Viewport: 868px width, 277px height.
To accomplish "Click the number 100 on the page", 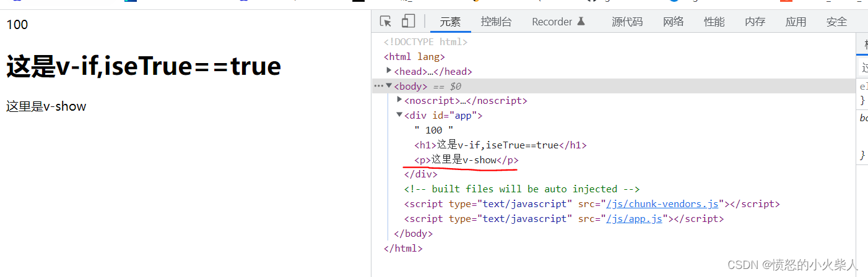I will coord(17,25).
